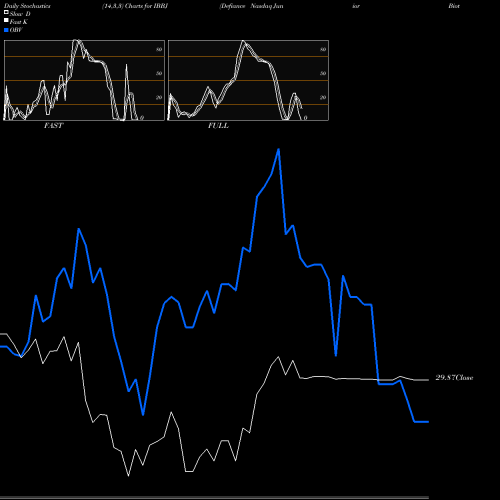
Task: Click the '(Defiance Nasdaq Jun' title text
Action: tap(251, 6)
